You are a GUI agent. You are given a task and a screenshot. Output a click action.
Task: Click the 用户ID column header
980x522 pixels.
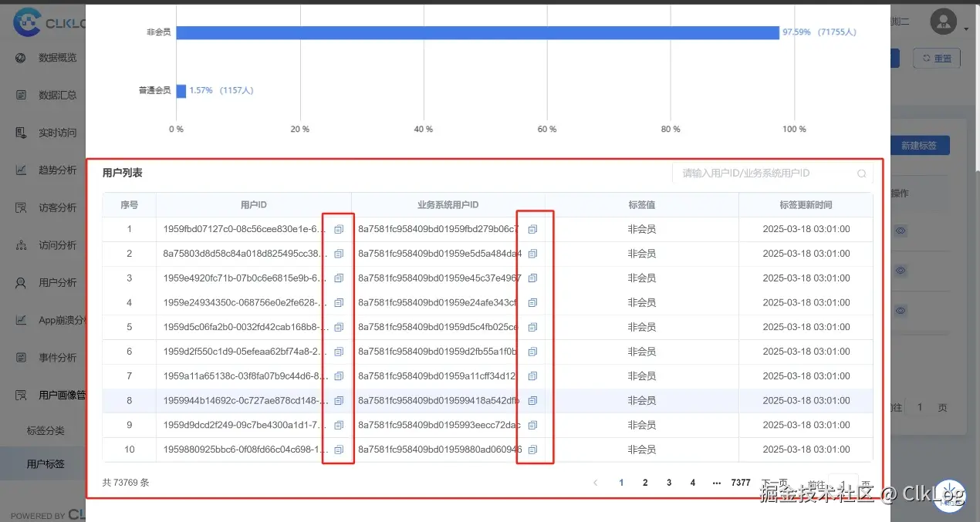(254, 205)
